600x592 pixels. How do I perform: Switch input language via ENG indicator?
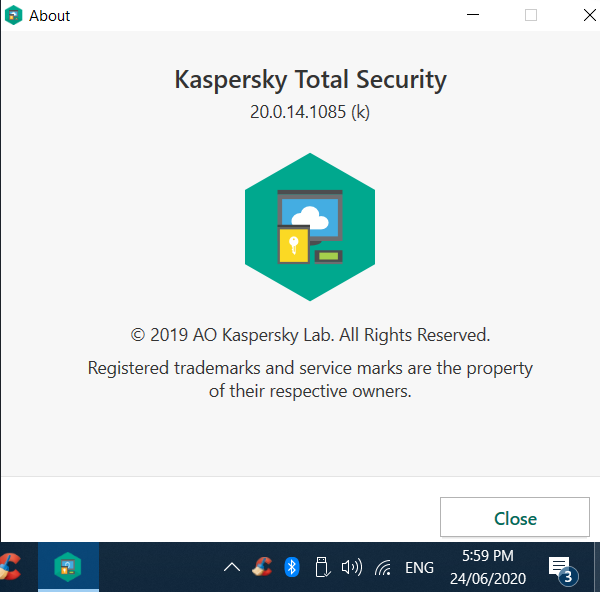point(419,568)
